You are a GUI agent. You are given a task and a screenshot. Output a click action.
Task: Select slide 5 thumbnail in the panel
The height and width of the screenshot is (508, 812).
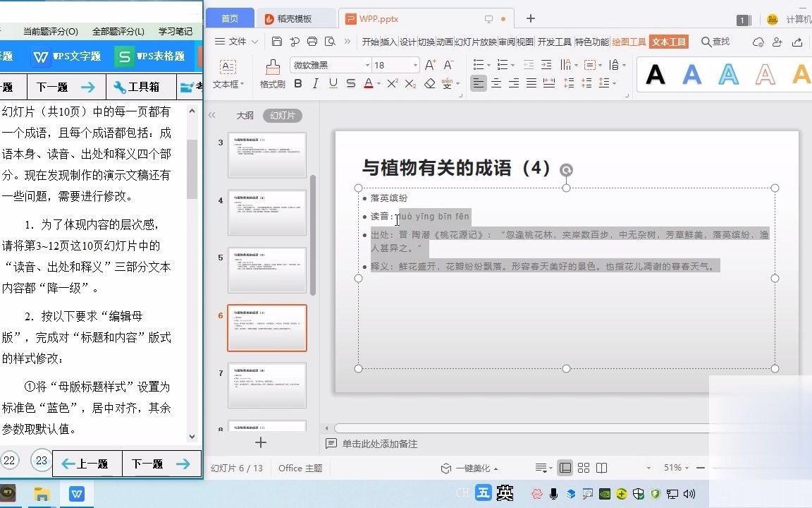tap(267, 270)
